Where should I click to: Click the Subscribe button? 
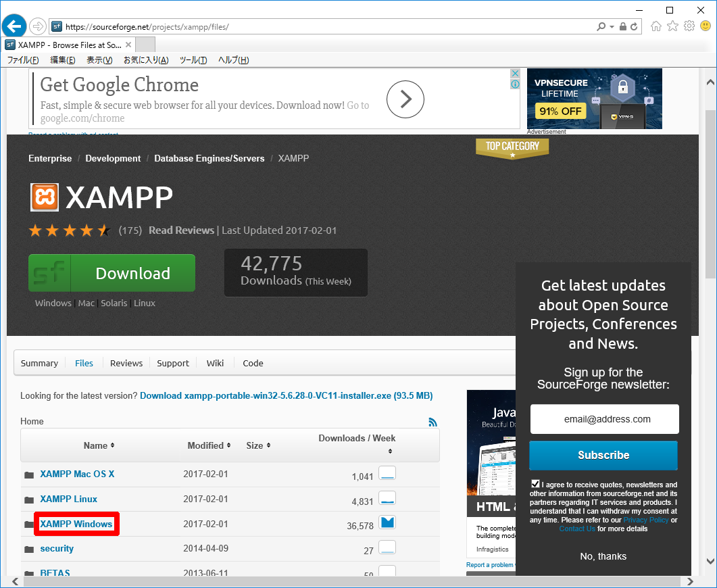click(603, 455)
